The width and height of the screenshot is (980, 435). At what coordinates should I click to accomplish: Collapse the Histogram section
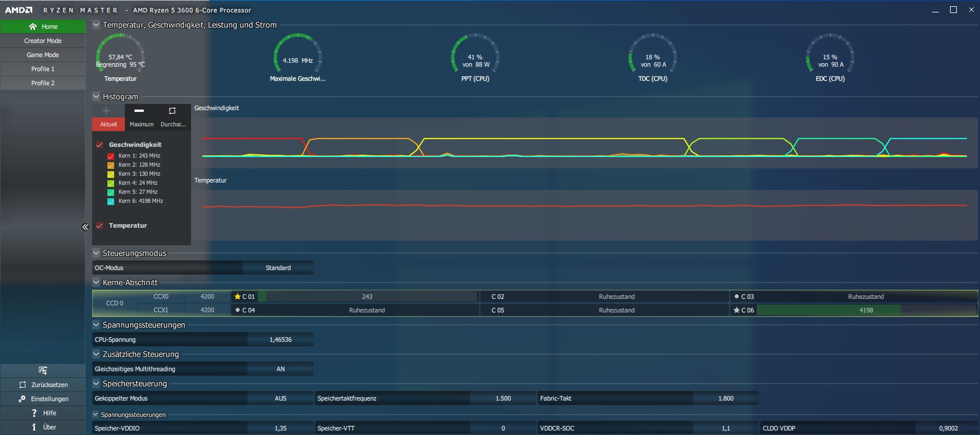point(96,97)
